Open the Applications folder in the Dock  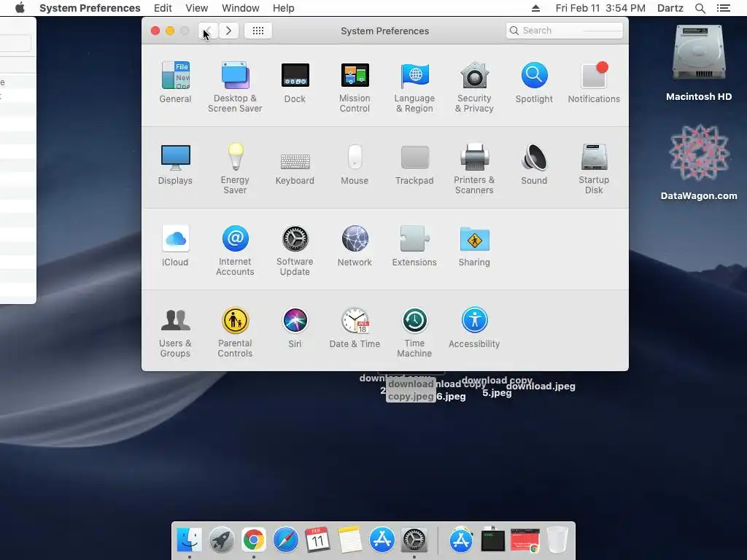pos(461,540)
